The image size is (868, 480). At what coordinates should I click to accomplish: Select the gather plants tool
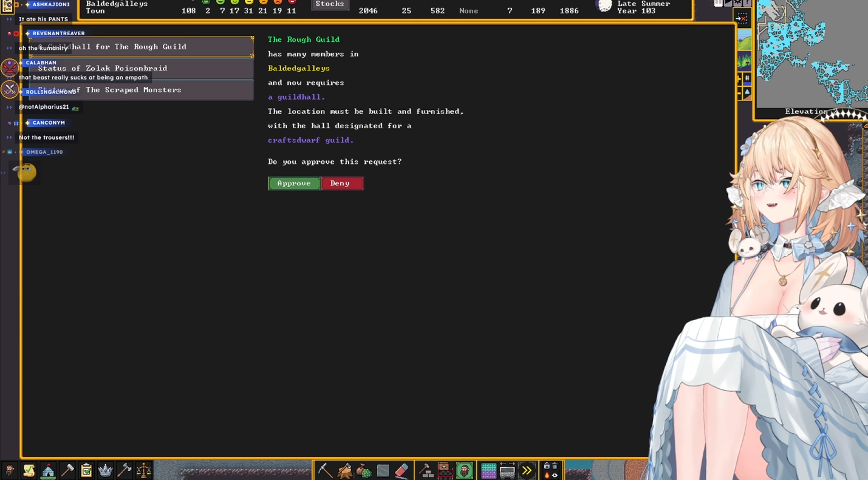[363, 470]
